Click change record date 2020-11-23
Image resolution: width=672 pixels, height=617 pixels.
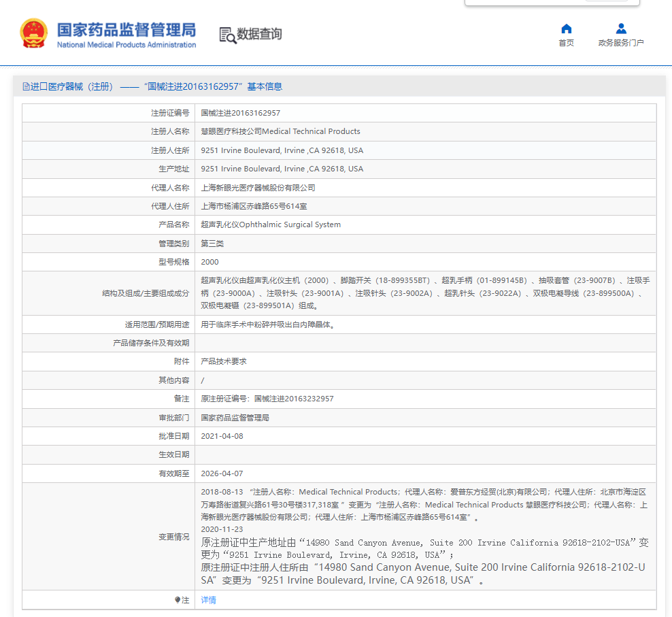pos(222,529)
